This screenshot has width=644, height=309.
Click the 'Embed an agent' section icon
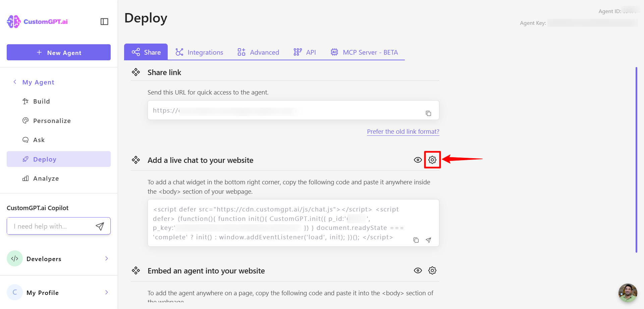[136, 270]
